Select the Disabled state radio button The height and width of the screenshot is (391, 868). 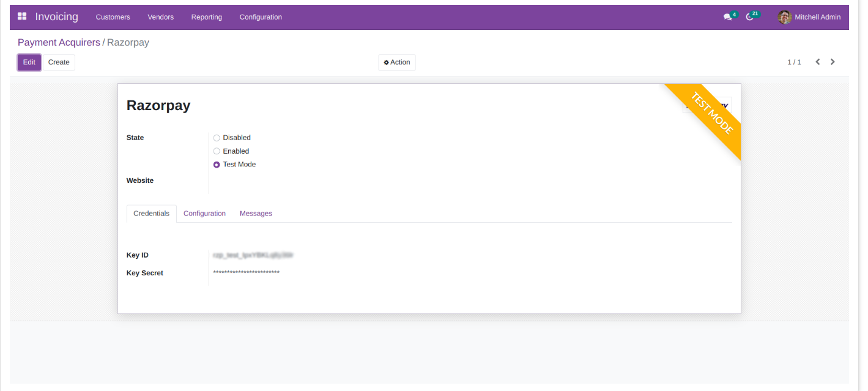pos(217,138)
